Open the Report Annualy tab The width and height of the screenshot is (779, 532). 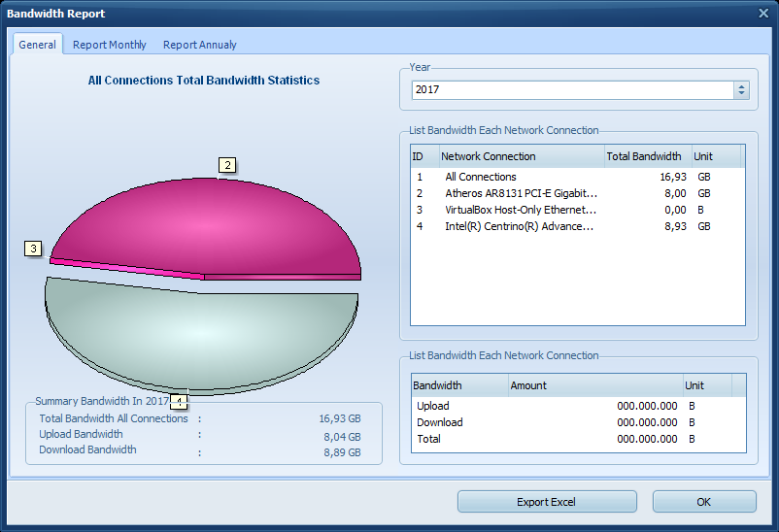coord(200,45)
